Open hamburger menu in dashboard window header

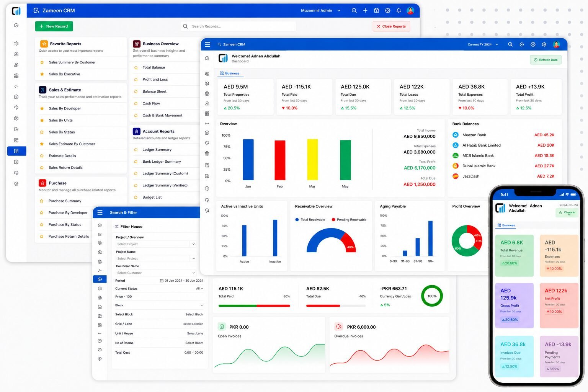[207, 44]
